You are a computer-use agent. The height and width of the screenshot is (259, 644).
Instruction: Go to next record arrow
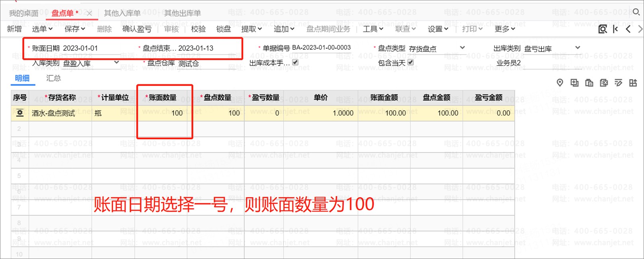point(640,29)
